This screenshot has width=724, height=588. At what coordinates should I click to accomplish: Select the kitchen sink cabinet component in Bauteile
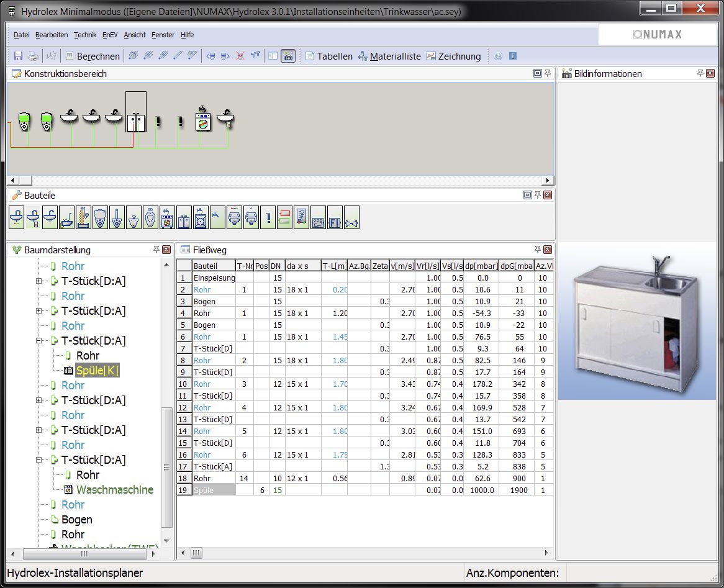(x=184, y=217)
